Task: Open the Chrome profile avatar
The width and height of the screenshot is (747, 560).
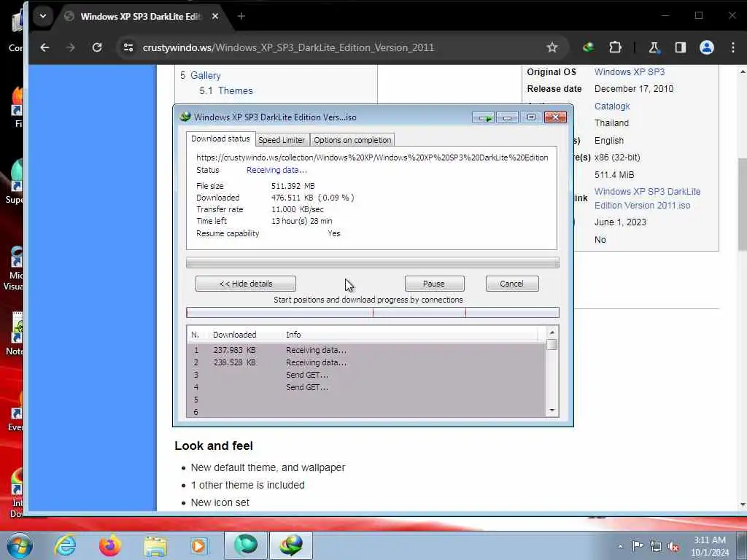Action: 706,47
